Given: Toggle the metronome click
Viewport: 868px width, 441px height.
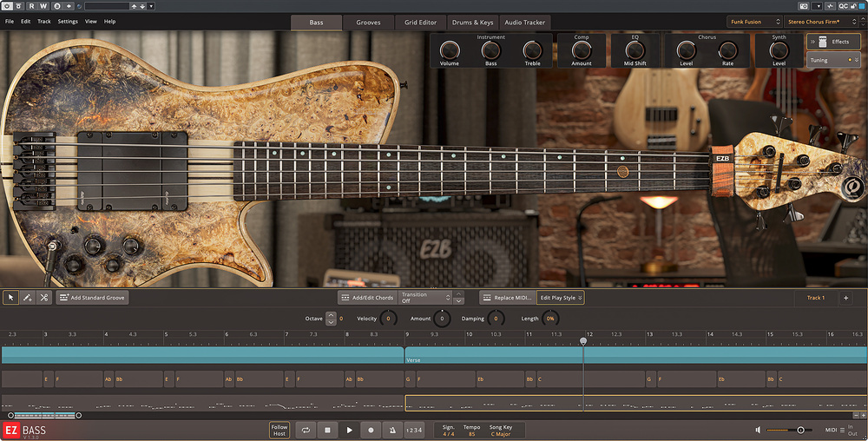Looking at the screenshot, I should (x=392, y=430).
